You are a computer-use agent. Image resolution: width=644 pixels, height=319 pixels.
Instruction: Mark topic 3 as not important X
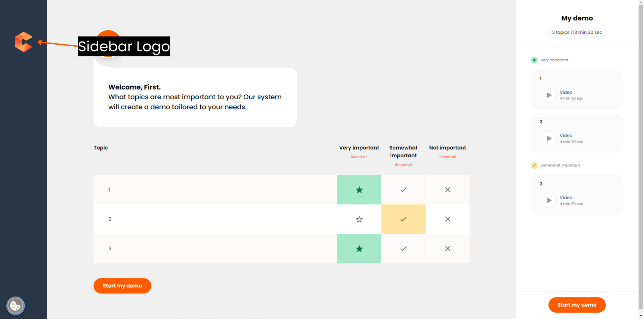pos(448,249)
